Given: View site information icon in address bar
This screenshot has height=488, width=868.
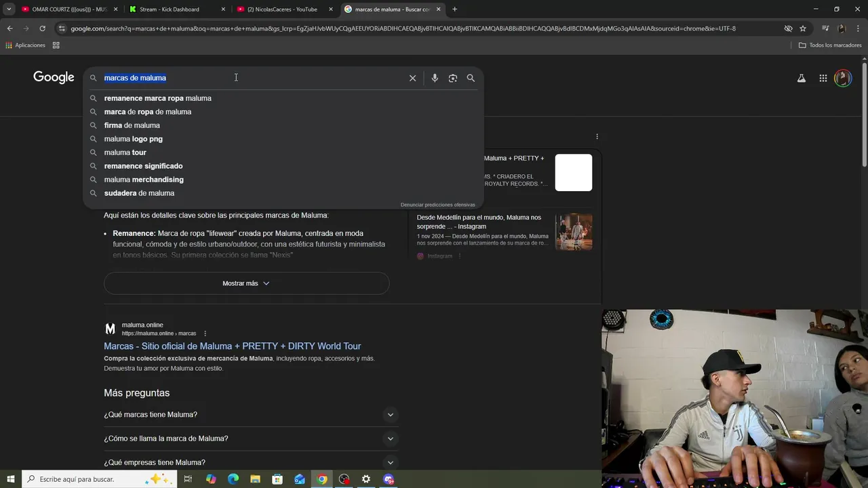Looking at the screenshot, I should (62, 28).
